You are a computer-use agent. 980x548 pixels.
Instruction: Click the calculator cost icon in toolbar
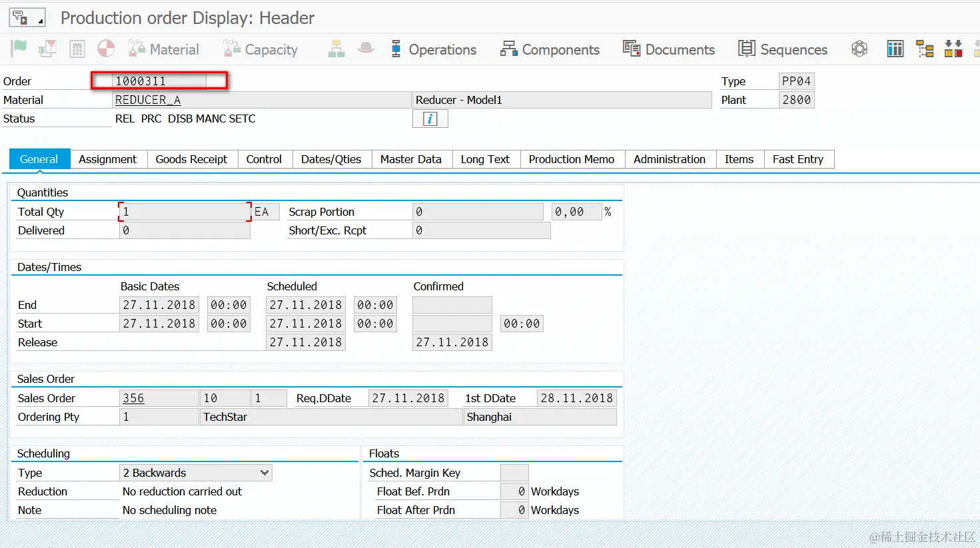tap(77, 49)
